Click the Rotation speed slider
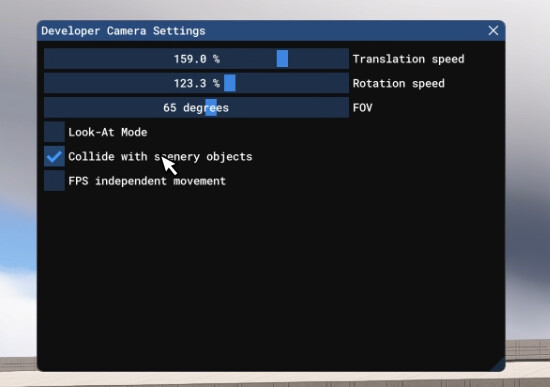The height and width of the screenshot is (387, 550). coord(196,83)
